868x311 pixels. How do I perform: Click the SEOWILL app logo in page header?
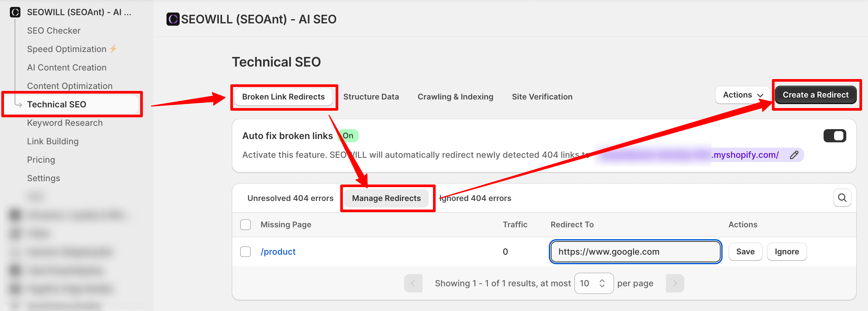173,19
